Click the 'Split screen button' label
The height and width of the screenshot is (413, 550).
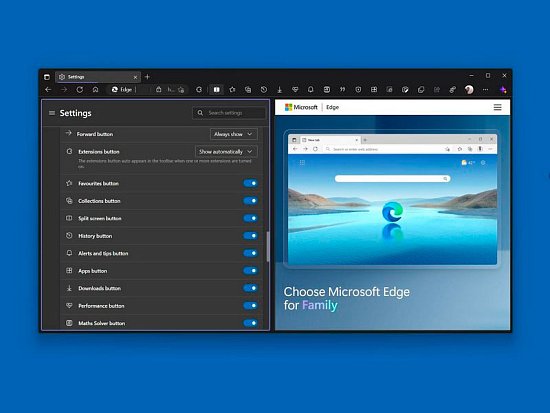coord(100,218)
